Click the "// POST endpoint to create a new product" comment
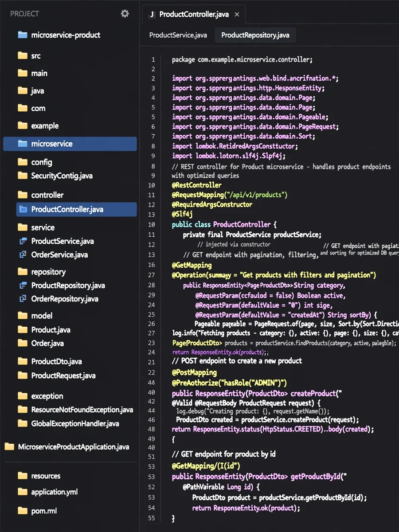399x532 pixels. click(237, 361)
